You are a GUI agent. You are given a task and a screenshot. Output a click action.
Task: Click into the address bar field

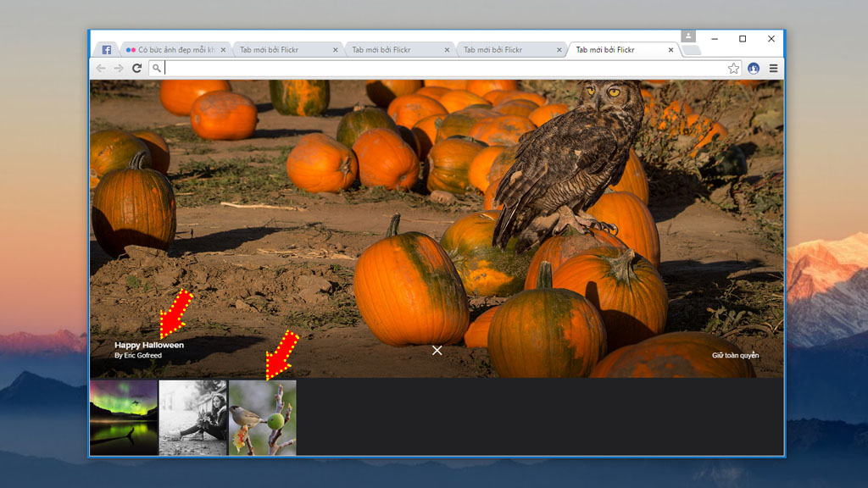pos(441,68)
